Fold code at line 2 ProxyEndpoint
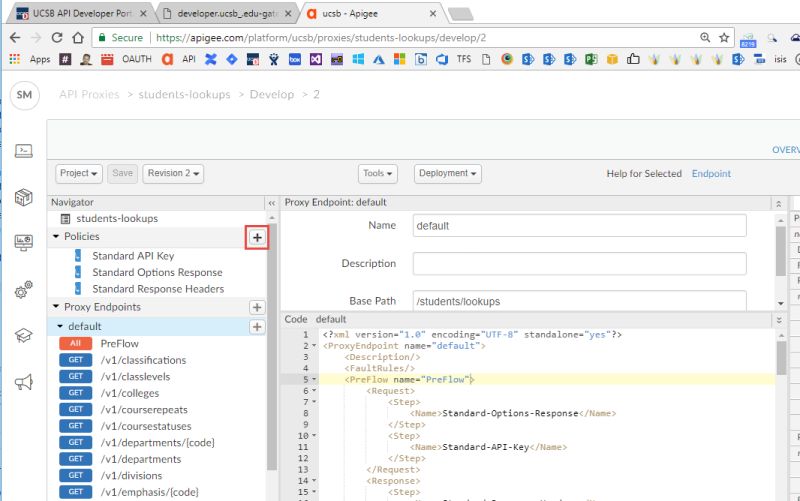800x501 pixels. click(x=314, y=346)
